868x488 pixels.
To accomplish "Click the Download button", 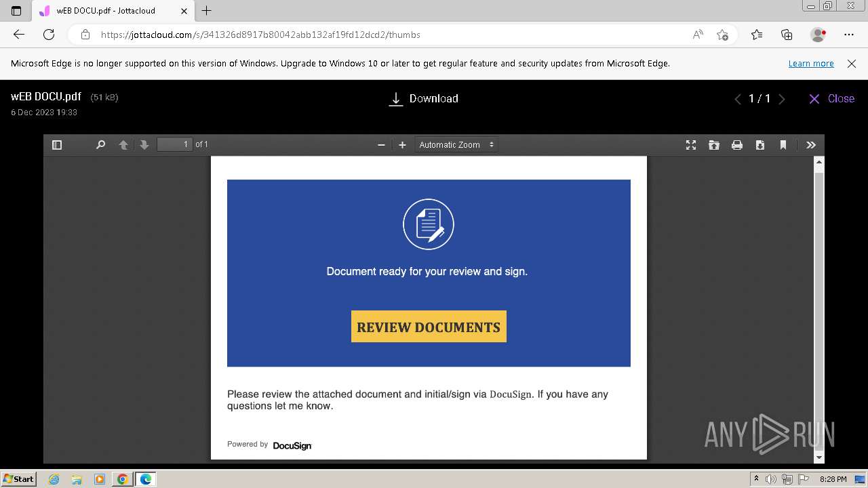I will click(x=424, y=99).
